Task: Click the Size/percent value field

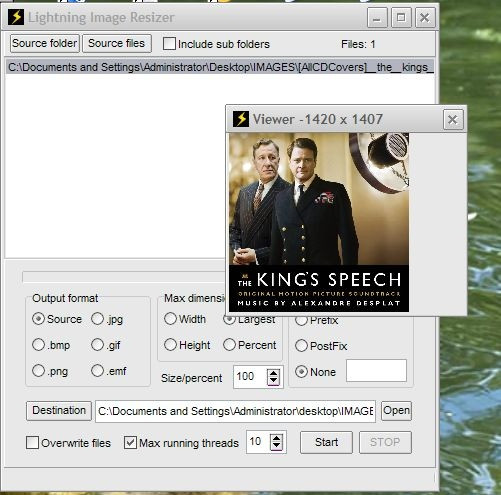Action: (250, 377)
